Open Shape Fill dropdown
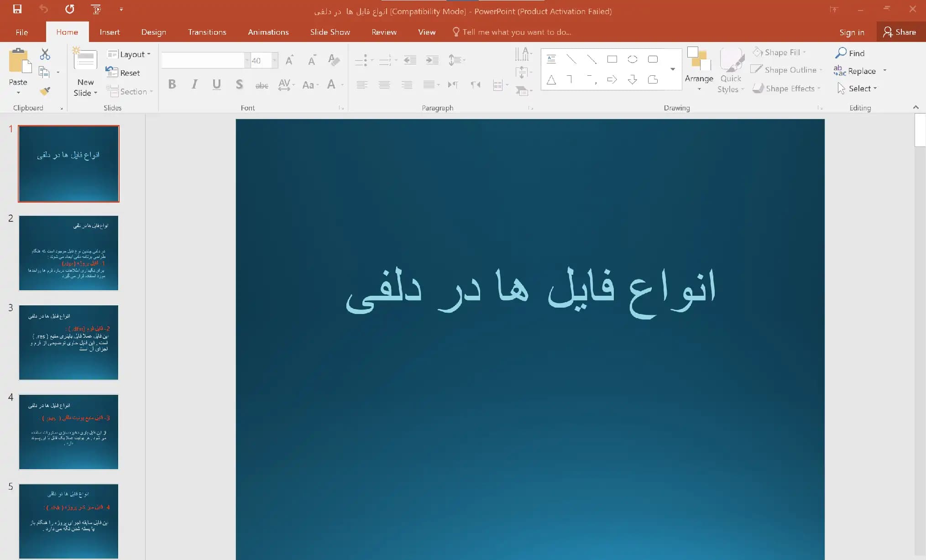Viewport: 926px width, 560px height. (780, 52)
